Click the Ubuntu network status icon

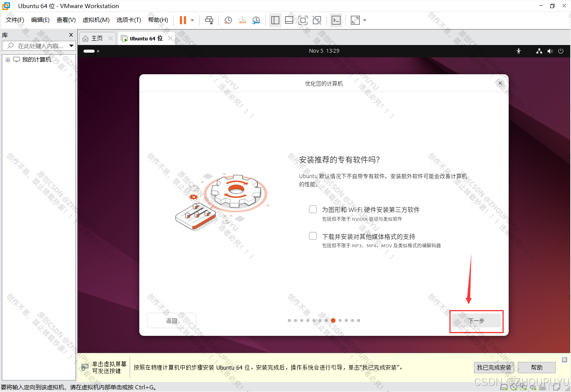pos(539,51)
